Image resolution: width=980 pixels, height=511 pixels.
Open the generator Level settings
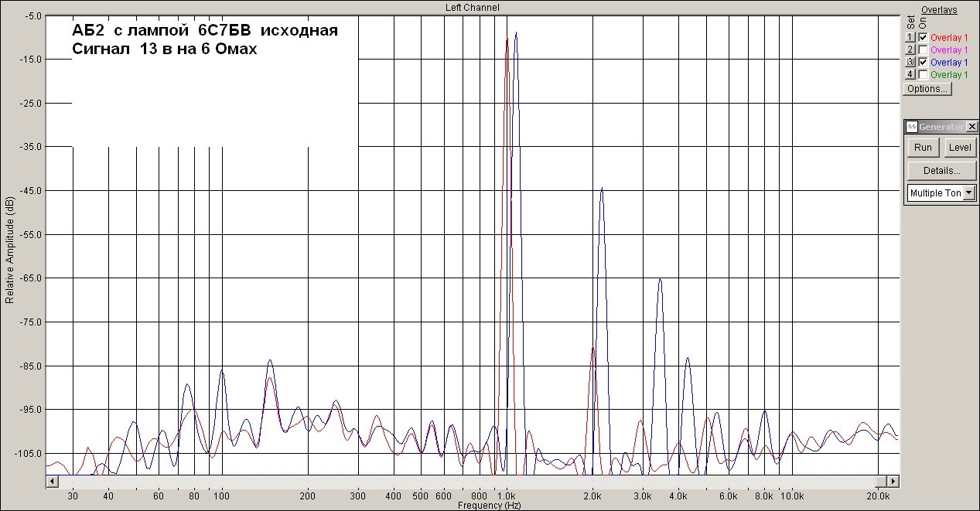[960, 148]
